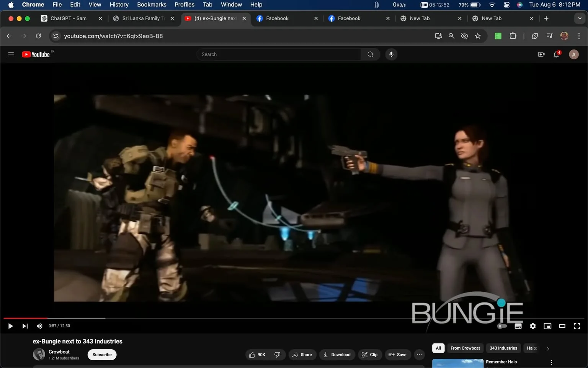
Task: Enter fullscreen video playback
Action: pyautogui.click(x=577, y=326)
